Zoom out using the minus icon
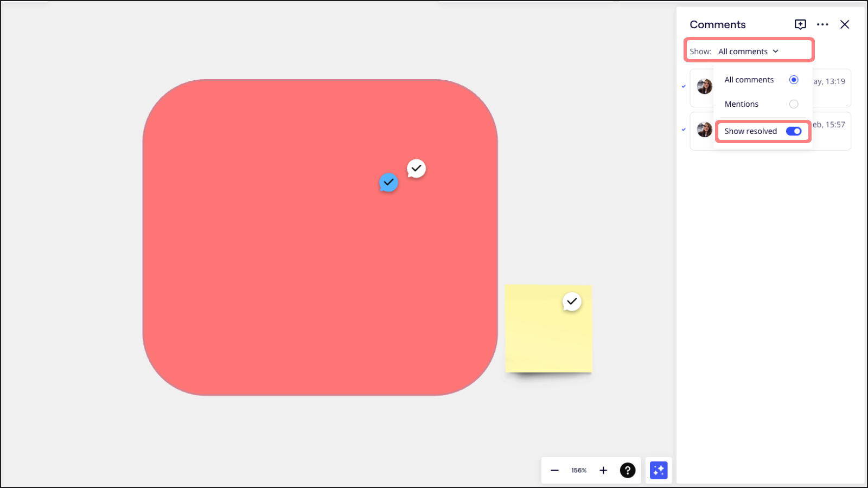The image size is (868, 488). (x=554, y=470)
